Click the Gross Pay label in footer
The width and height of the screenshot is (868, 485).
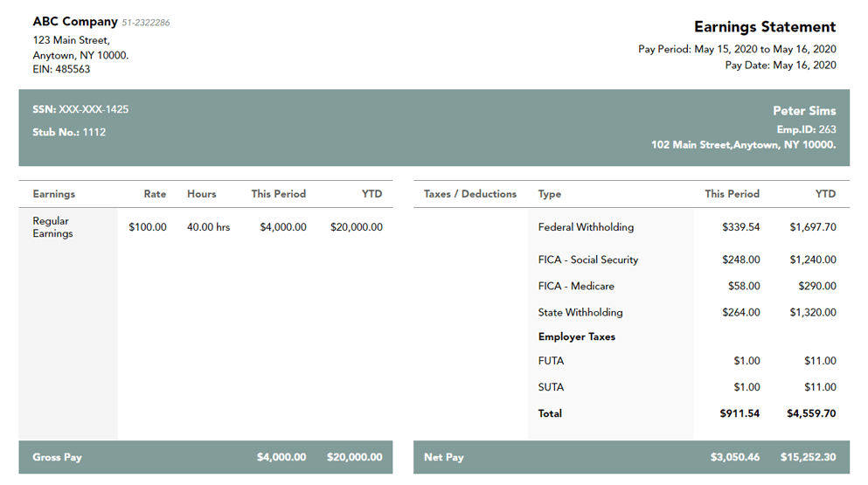(x=57, y=457)
